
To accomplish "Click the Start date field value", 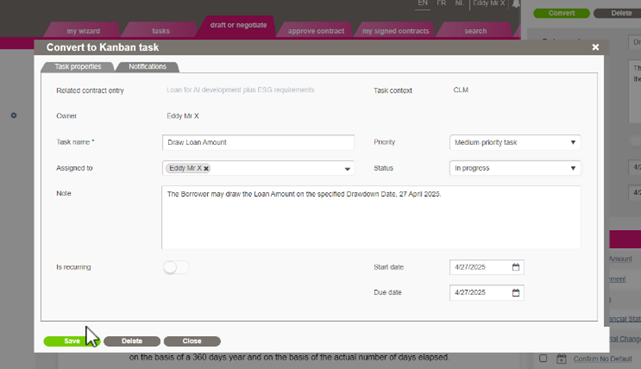I will click(x=470, y=267).
